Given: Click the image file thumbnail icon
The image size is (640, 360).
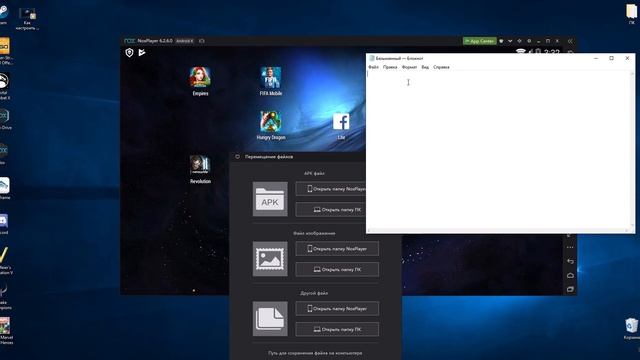Looking at the screenshot, I should [x=270, y=259].
